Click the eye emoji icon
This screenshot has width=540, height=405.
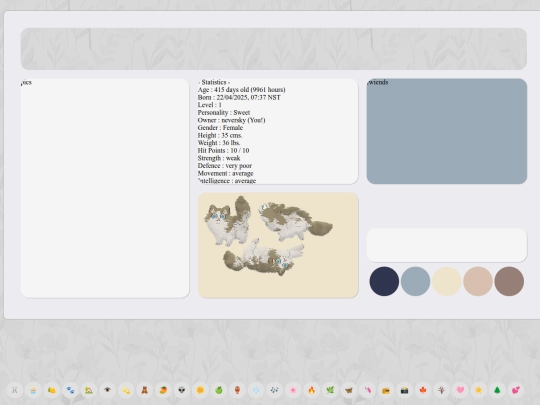[x=107, y=390]
